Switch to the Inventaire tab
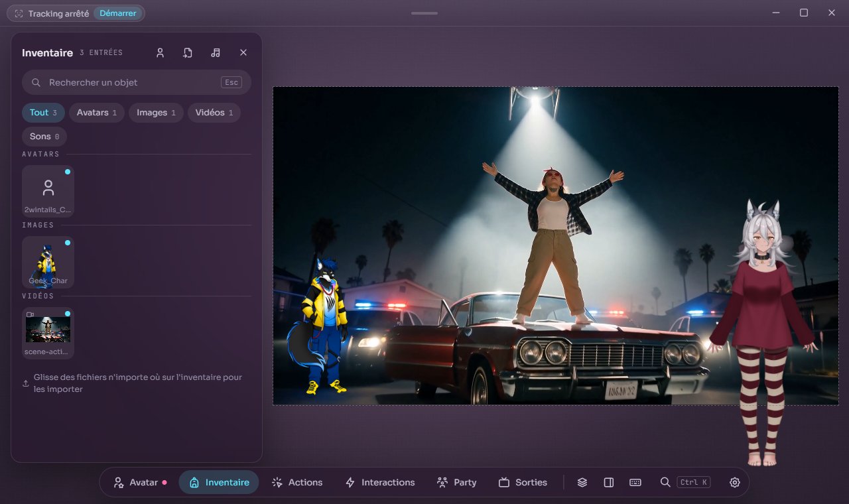849x504 pixels. tap(219, 482)
